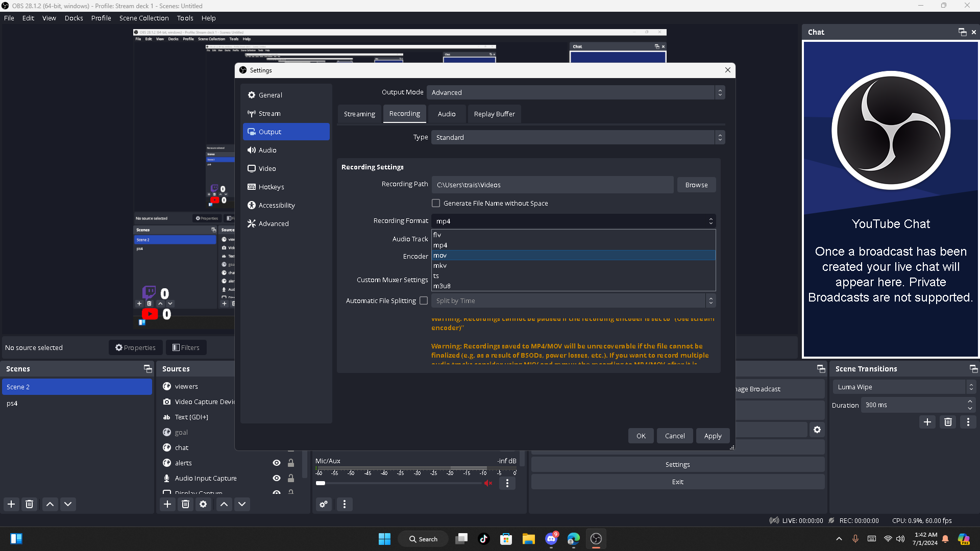Open Hotkeys settings in the sidebar
Image resolution: width=980 pixels, height=551 pixels.
(x=286, y=187)
